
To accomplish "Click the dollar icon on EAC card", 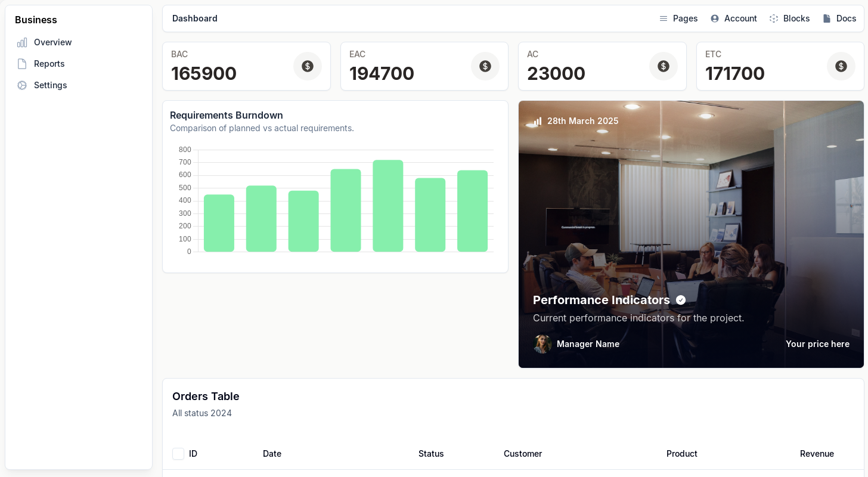I will tap(485, 66).
